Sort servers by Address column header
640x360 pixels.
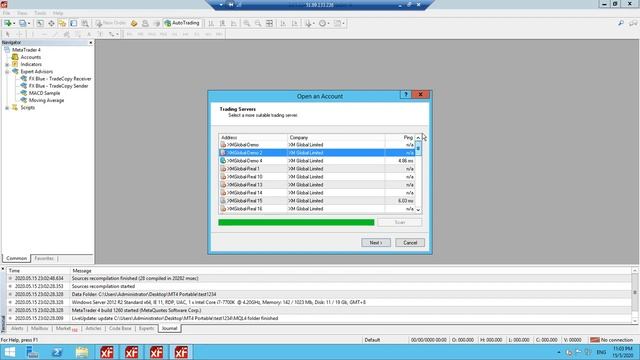click(x=253, y=138)
